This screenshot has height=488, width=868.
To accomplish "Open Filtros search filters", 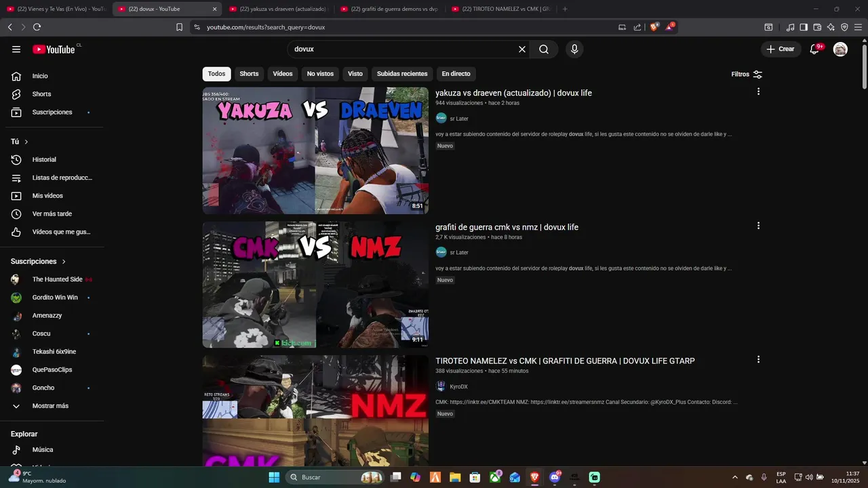I will pos(747,74).
